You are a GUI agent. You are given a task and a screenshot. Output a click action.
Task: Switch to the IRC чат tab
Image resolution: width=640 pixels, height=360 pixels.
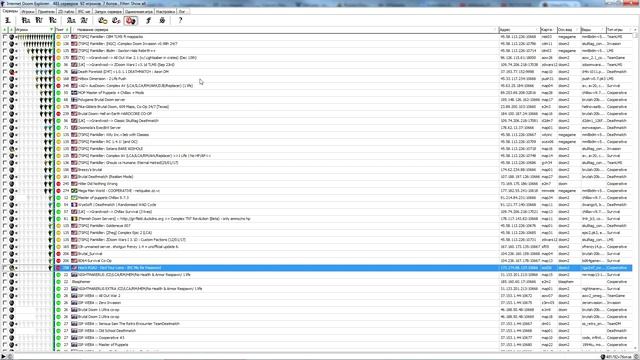pos(84,12)
